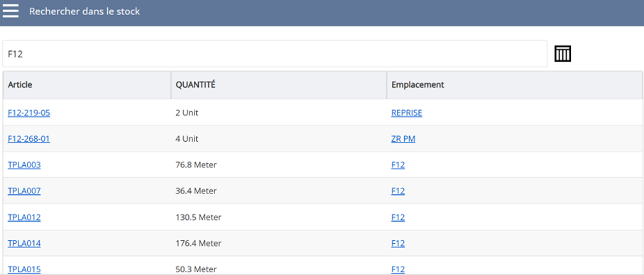Open the hamburger menu
The height and width of the screenshot is (275, 644).
(x=11, y=11)
